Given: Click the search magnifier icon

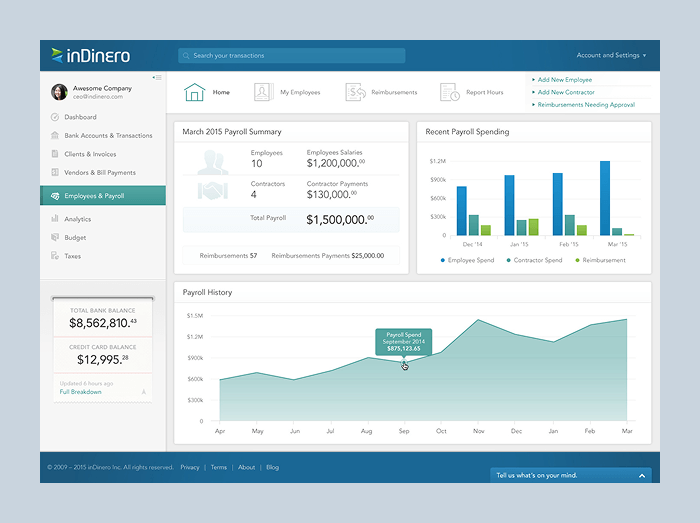Looking at the screenshot, I should 186,56.
